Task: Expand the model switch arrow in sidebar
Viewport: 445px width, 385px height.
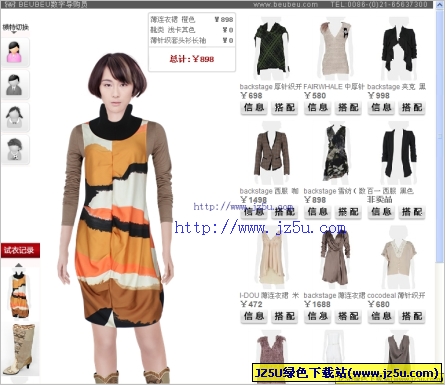Action: (15, 33)
